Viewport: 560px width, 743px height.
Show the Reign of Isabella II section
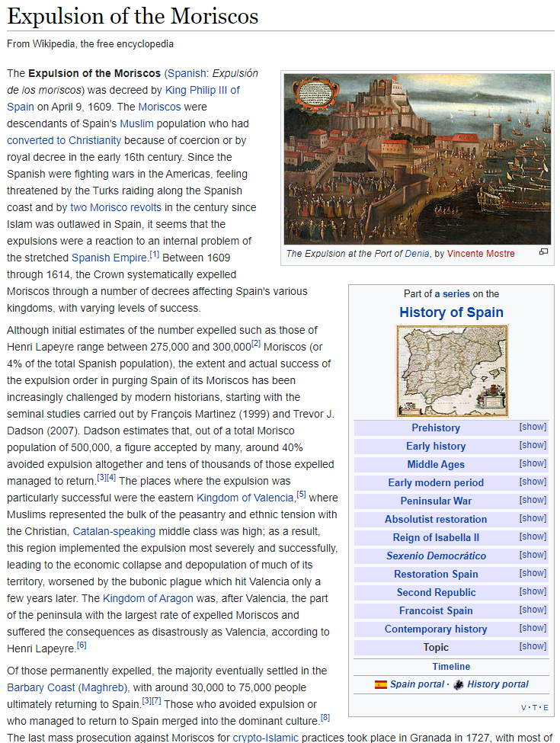(x=533, y=536)
